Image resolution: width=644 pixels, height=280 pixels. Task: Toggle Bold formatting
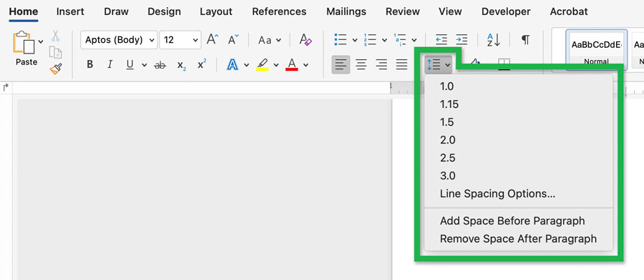click(90, 65)
